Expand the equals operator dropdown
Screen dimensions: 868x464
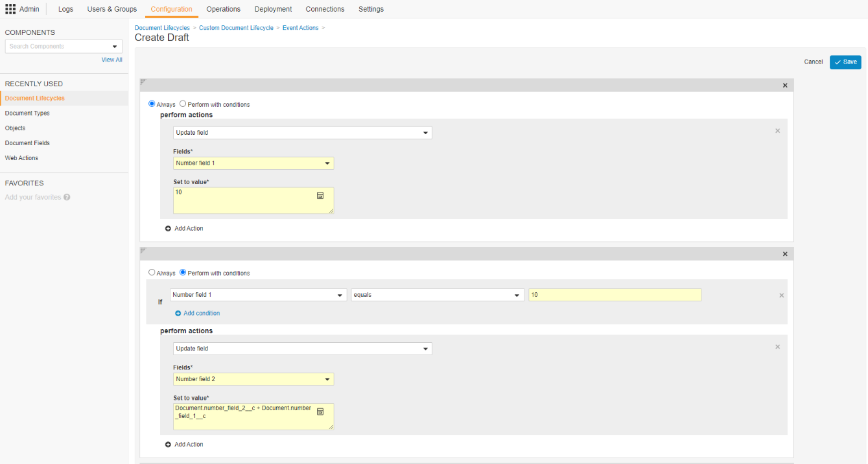(x=517, y=296)
